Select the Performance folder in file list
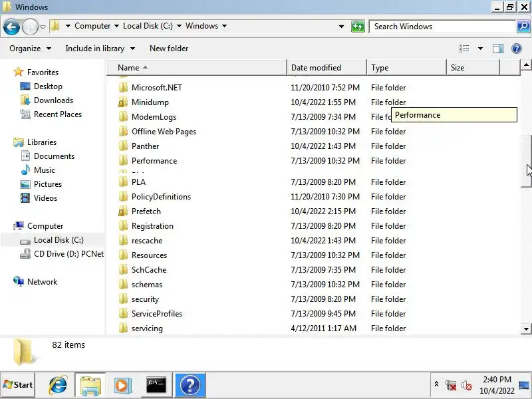The height and width of the screenshot is (399, 532). click(154, 160)
